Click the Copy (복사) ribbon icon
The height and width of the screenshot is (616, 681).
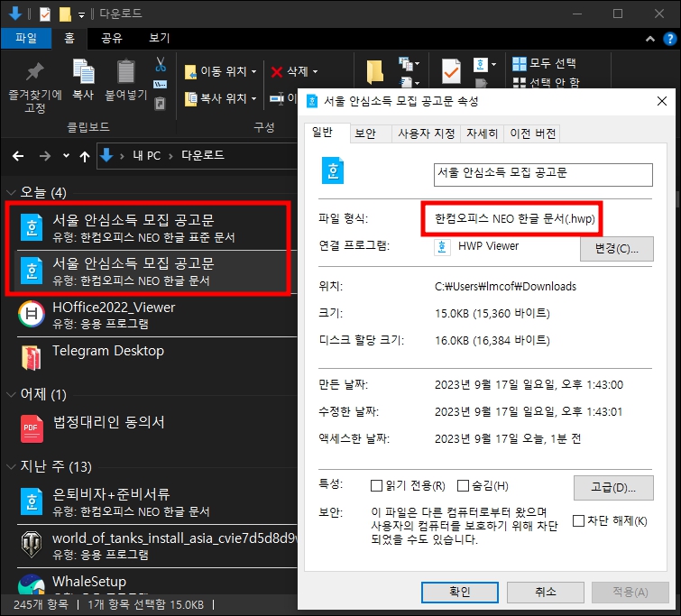coord(83,71)
